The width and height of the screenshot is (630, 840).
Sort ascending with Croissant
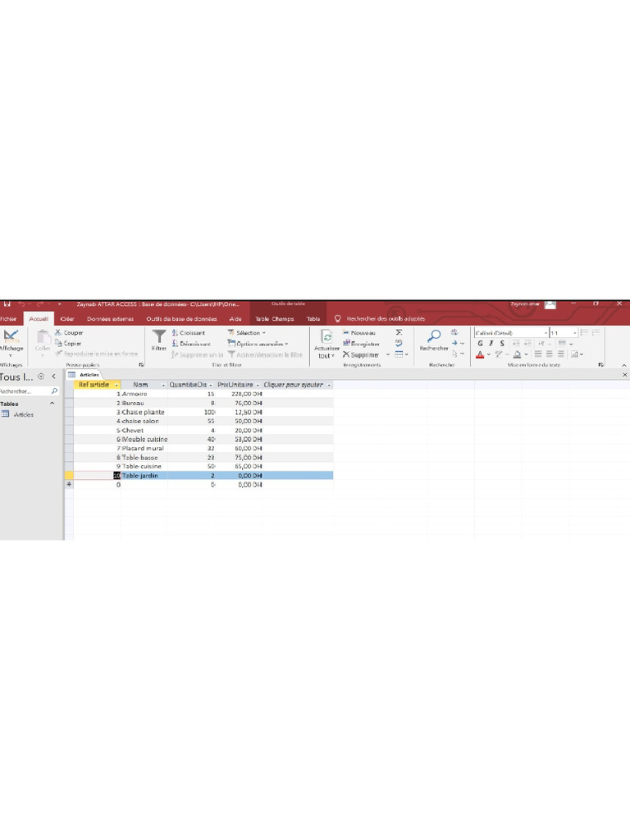pyautogui.click(x=188, y=333)
